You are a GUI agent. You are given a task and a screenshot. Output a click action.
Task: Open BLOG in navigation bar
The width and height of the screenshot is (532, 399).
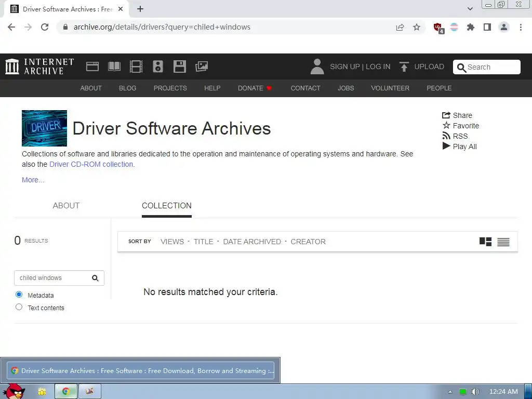(128, 88)
